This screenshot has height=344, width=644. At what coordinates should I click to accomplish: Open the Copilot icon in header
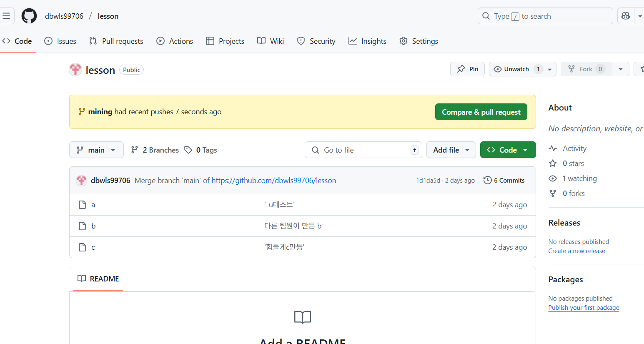[625, 16]
